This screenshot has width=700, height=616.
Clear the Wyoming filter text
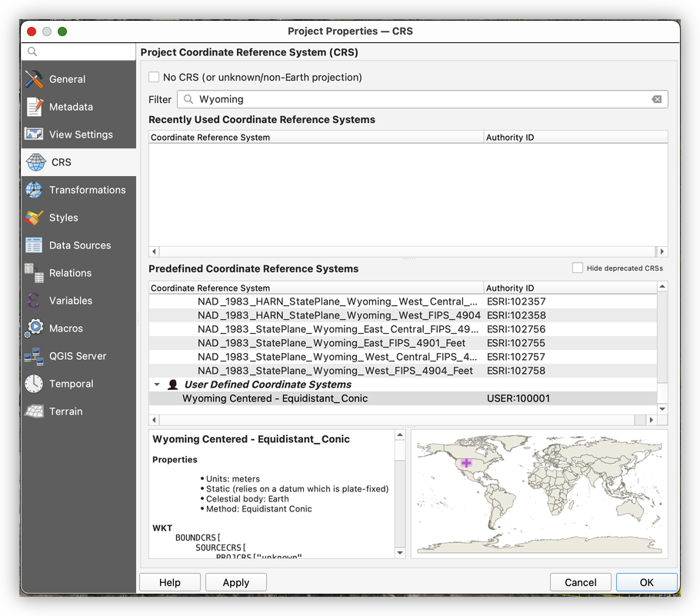click(x=656, y=99)
